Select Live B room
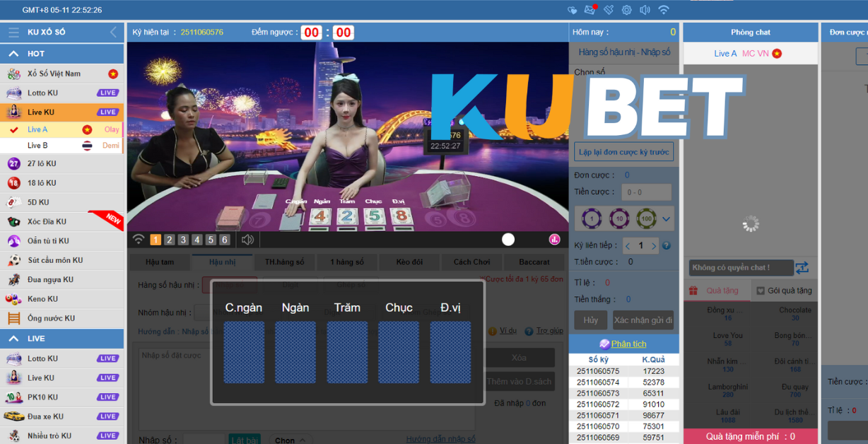The image size is (868, 444). click(61, 146)
